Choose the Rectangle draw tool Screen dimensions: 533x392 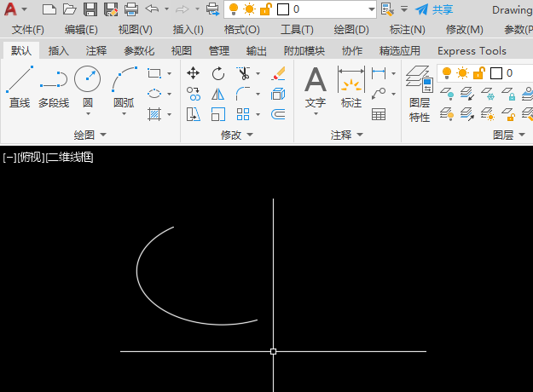(x=154, y=73)
